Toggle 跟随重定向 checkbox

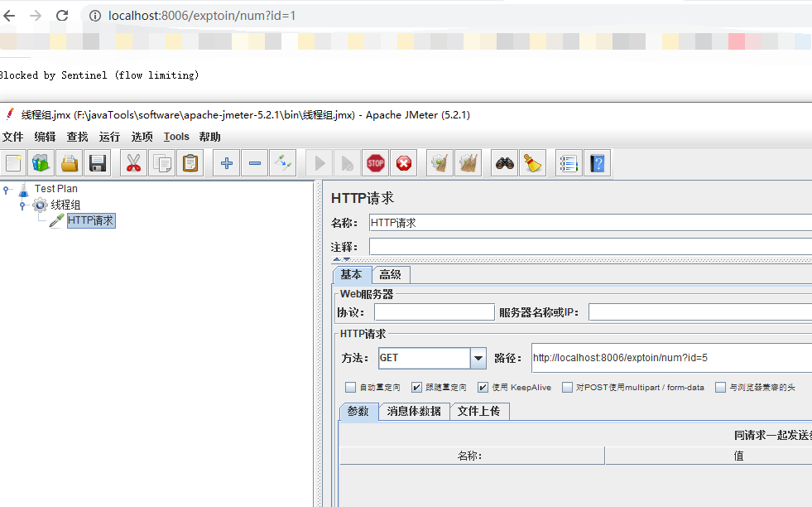pyautogui.click(x=416, y=387)
